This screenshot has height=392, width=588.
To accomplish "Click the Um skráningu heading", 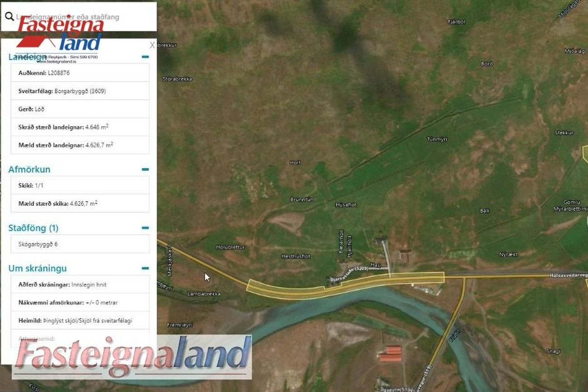I will point(38,268).
